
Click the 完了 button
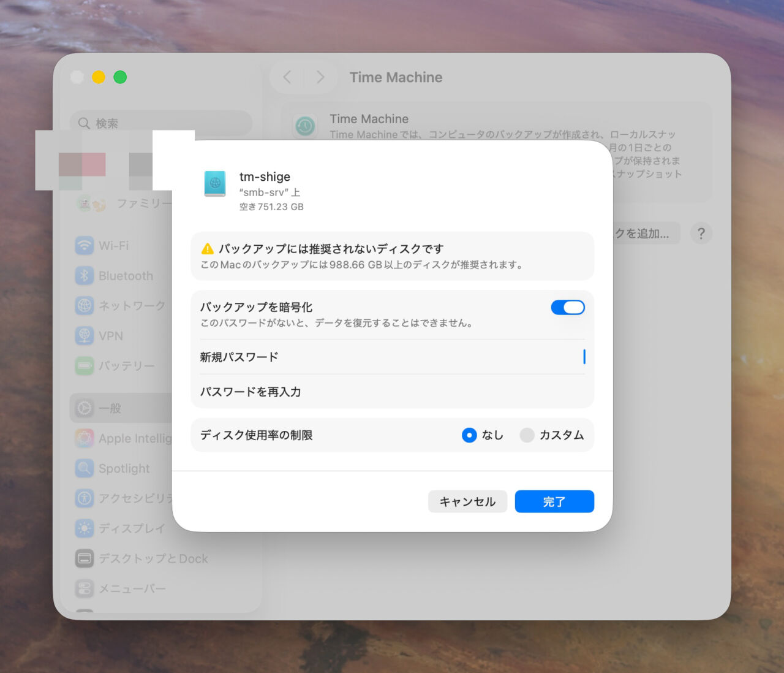pos(554,501)
